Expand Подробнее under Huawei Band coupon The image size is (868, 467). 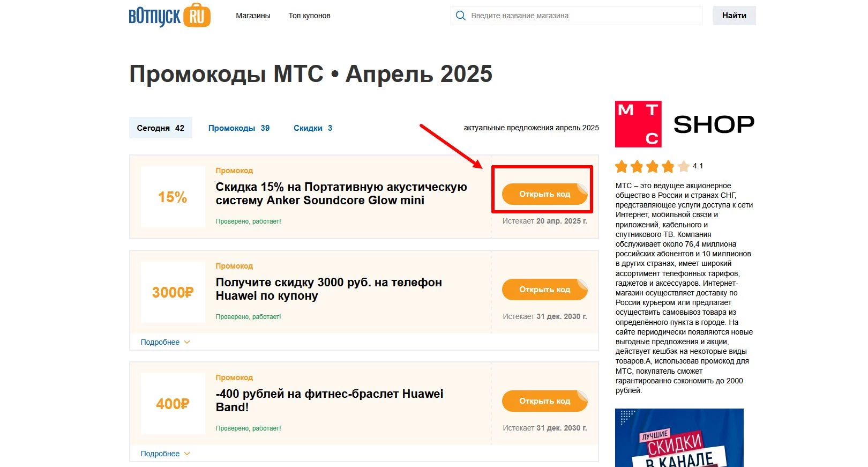tap(159, 453)
